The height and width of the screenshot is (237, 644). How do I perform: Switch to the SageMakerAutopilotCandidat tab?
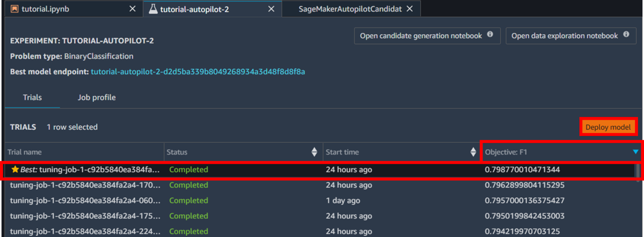click(x=351, y=9)
